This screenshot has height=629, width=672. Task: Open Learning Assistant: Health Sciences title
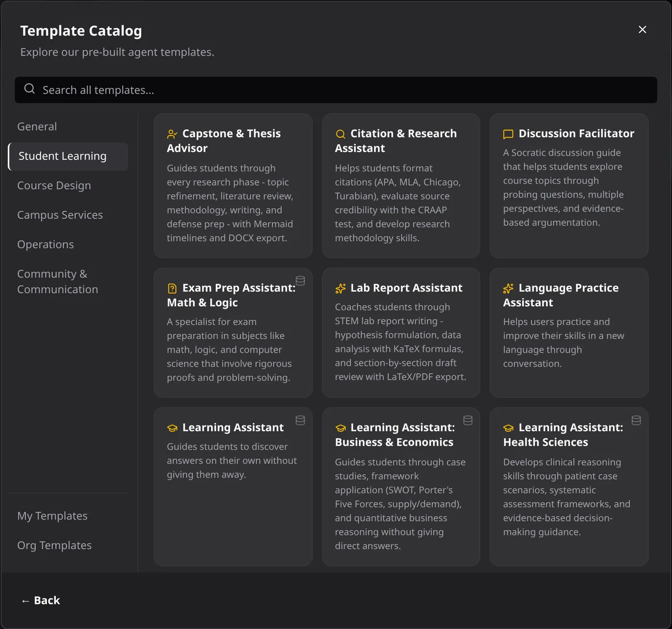pyautogui.click(x=564, y=435)
